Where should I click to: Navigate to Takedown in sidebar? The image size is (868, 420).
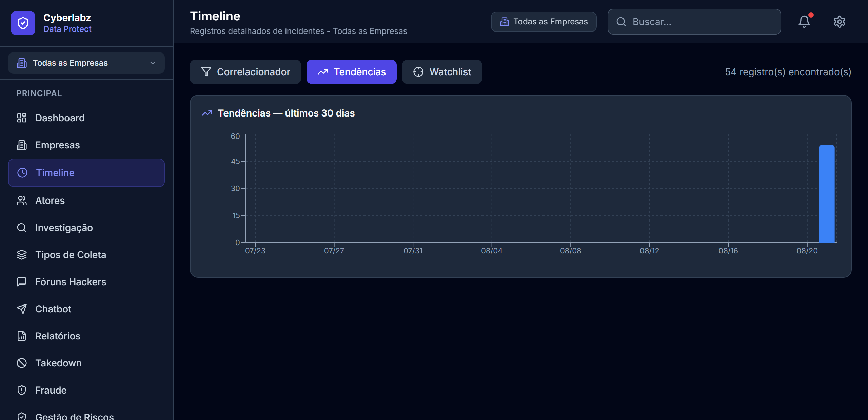(86, 363)
